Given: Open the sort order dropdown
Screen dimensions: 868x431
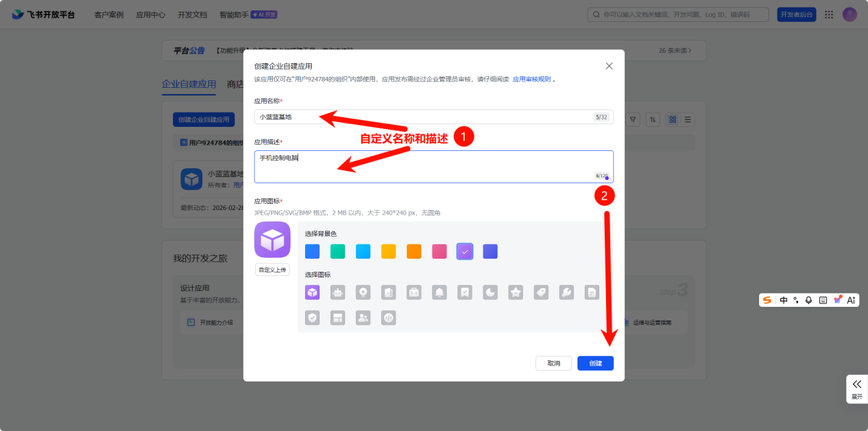Looking at the screenshot, I should tap(653, 119).
